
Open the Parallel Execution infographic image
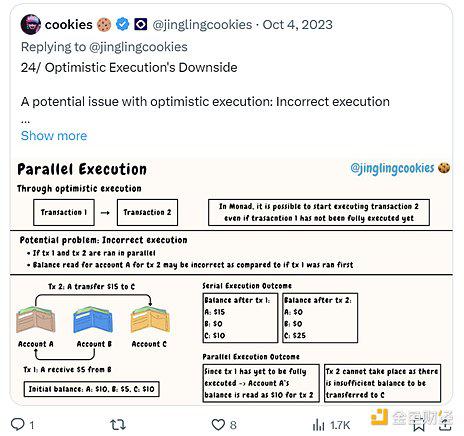[x=231, y=282]
